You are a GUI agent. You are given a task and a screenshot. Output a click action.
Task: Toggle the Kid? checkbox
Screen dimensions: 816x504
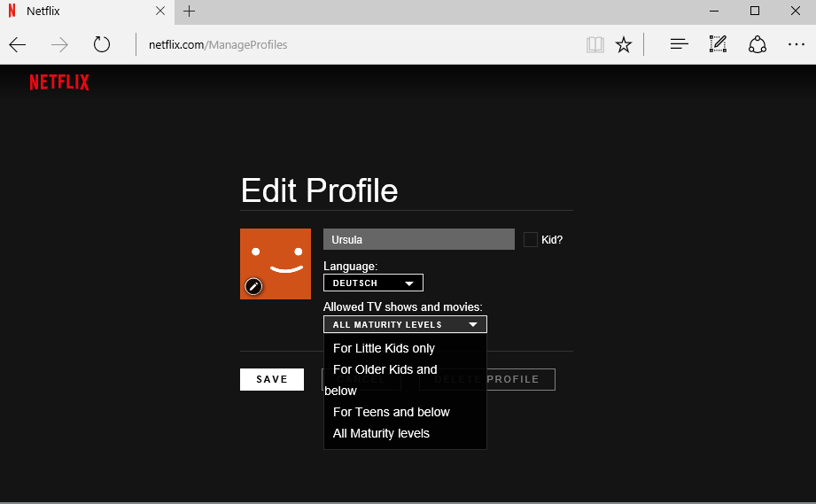pos(531,239)
